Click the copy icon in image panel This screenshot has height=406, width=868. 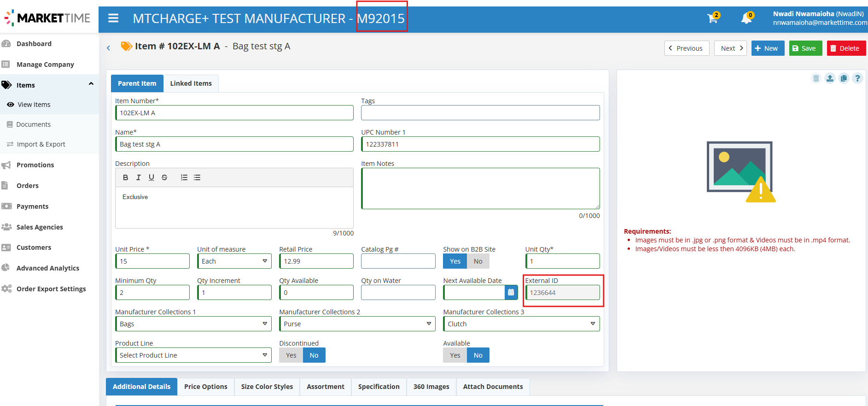[x=844, y=78]
